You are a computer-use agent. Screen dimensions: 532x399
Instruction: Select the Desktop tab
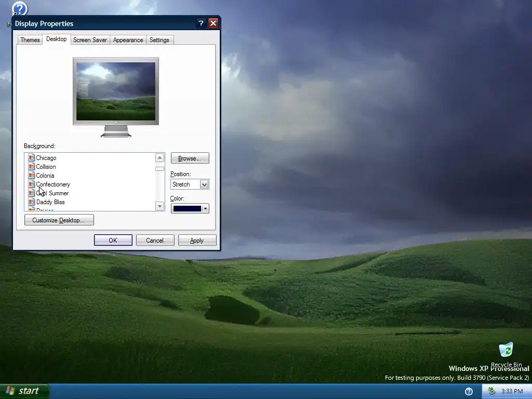(56, 39)
